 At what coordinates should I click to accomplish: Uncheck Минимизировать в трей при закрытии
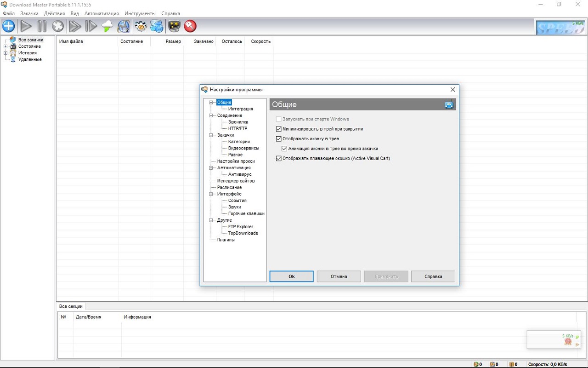click(x=279, y=129)
